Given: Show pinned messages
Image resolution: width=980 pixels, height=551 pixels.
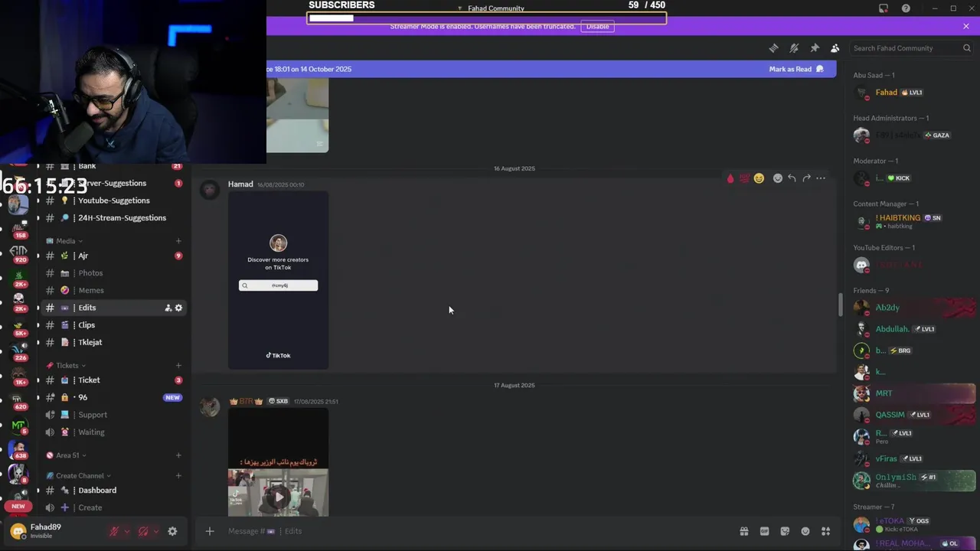Looking at the screenshot, I should click(x=815, y=48).
